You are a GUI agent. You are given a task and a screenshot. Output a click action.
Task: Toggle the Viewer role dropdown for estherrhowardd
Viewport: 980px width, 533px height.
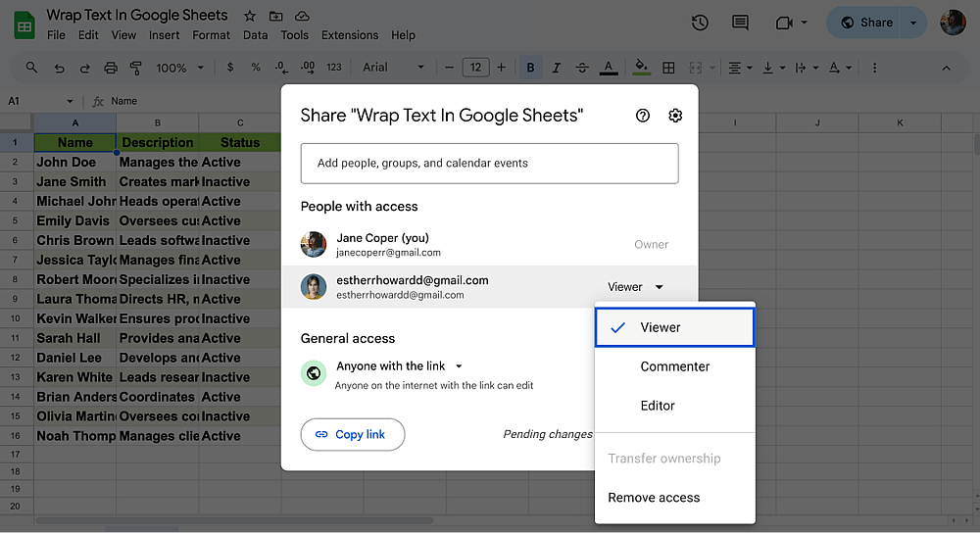636,287
